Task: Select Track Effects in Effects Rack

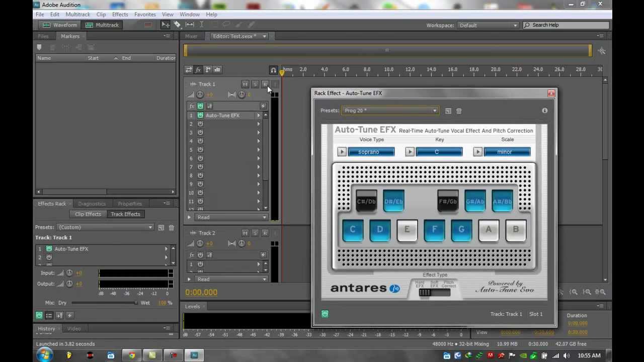Action: (125, 214)
